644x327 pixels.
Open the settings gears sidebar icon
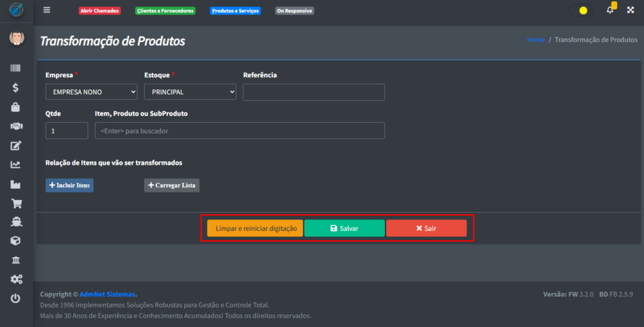tap(16, 279)
